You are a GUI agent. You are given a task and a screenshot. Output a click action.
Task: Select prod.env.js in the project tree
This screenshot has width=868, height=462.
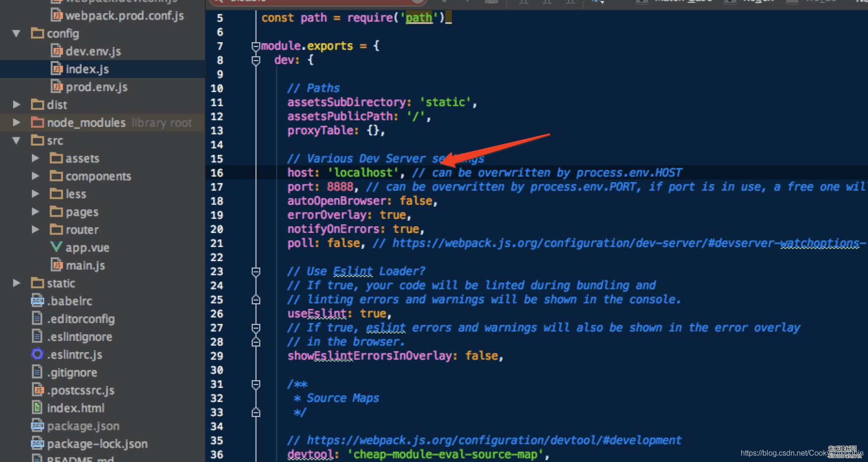point(96,87)
